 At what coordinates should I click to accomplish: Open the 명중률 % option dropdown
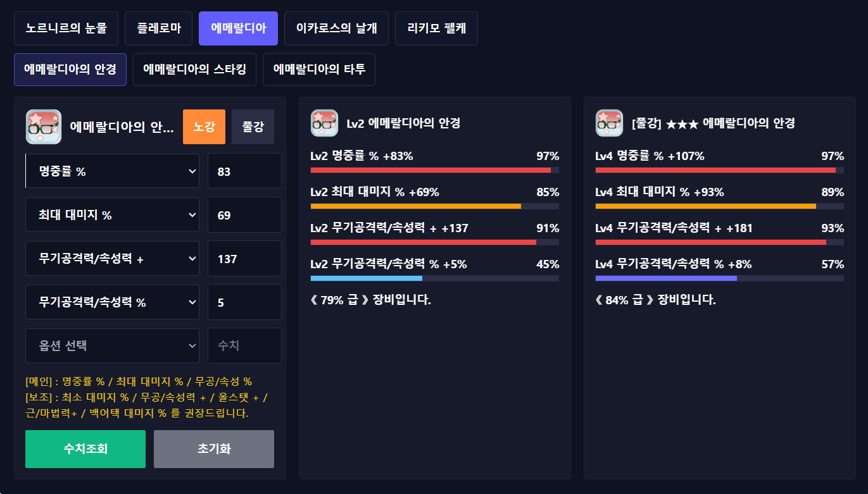point(112,171)
